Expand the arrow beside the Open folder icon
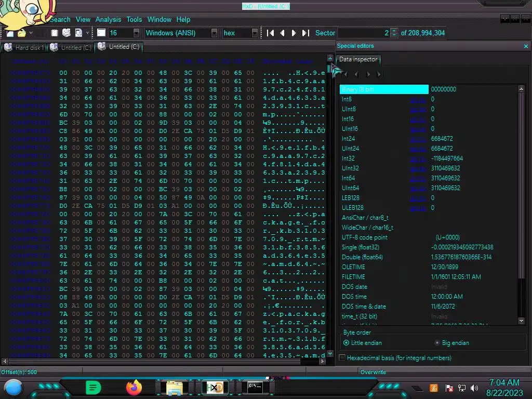This screenshot has height=399, width=532. point(31,33)
